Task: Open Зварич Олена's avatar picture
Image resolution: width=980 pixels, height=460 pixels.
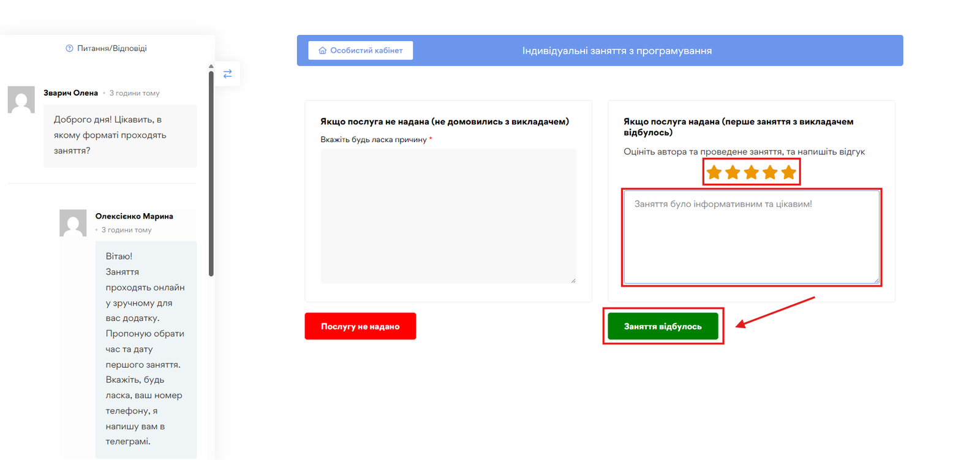Action: [21, 100]
